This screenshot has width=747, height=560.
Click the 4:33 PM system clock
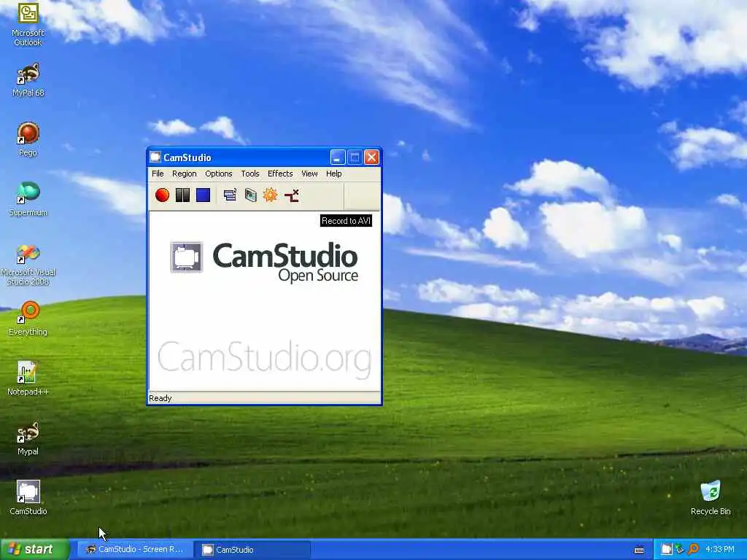(720, 550)
